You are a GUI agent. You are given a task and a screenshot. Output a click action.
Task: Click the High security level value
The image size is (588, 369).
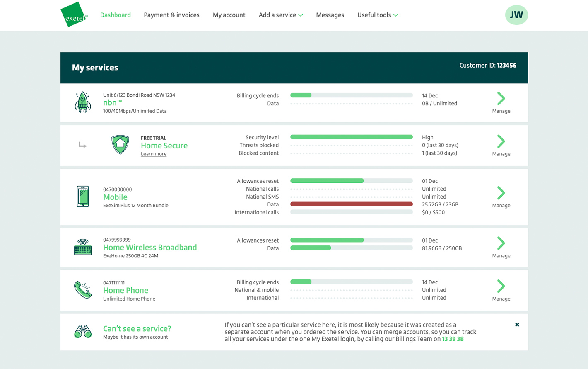click(x=428, y=137)
